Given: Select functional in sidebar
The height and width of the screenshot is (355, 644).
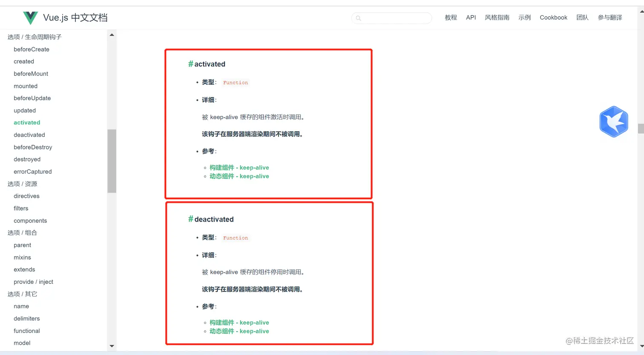Looking at the screenshot, I should (x=26, y=331).
